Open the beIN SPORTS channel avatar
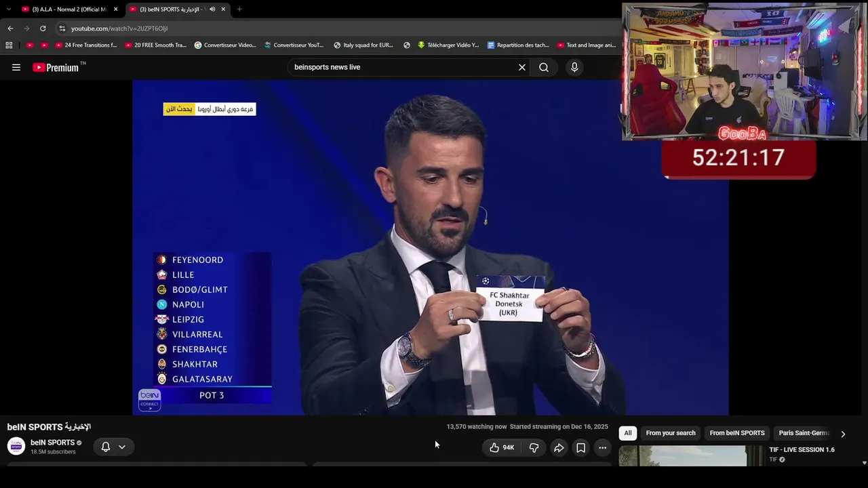 click(x=16, y=446)
